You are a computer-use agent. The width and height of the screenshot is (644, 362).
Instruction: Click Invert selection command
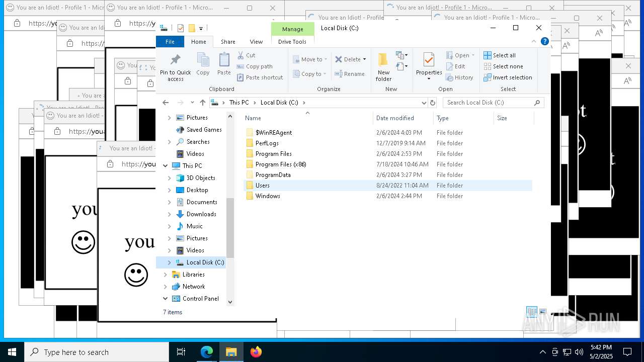pyautogui.click(x=508, y=77)
